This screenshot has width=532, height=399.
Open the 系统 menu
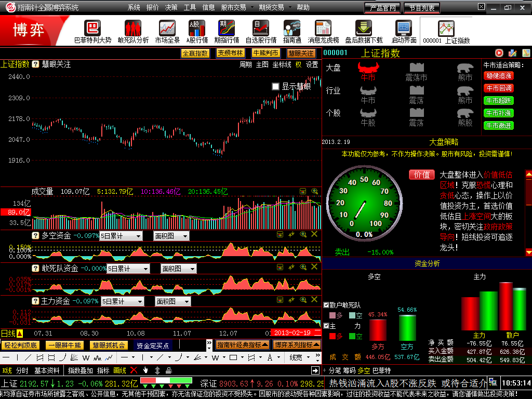point(134,7)
